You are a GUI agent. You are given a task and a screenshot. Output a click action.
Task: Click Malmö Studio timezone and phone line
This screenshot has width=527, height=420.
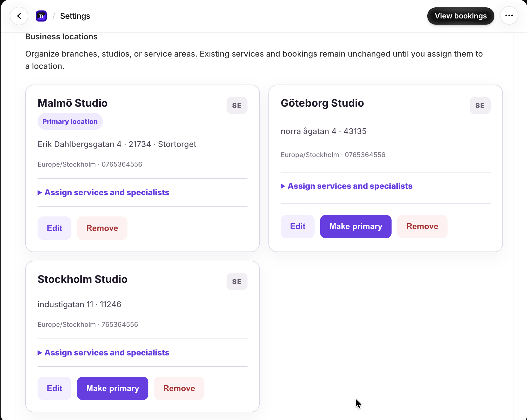90,164
